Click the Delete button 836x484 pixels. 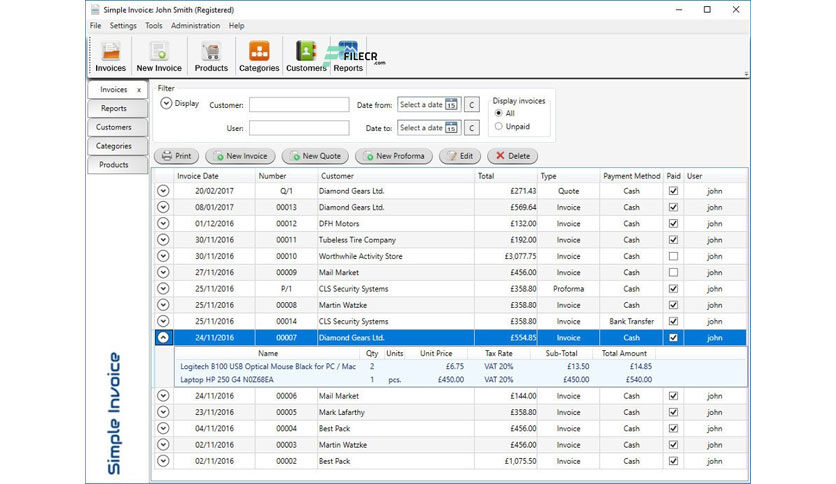[x=512, y=156]
